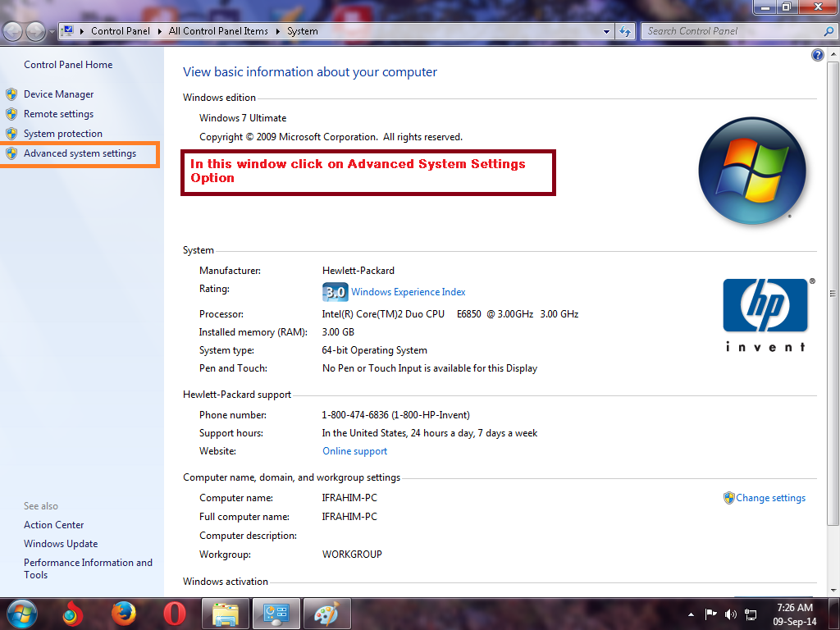This screenshot has width=840, height=630.
Task: Click the shield icon beside Change settings
Action: [728, 498]
